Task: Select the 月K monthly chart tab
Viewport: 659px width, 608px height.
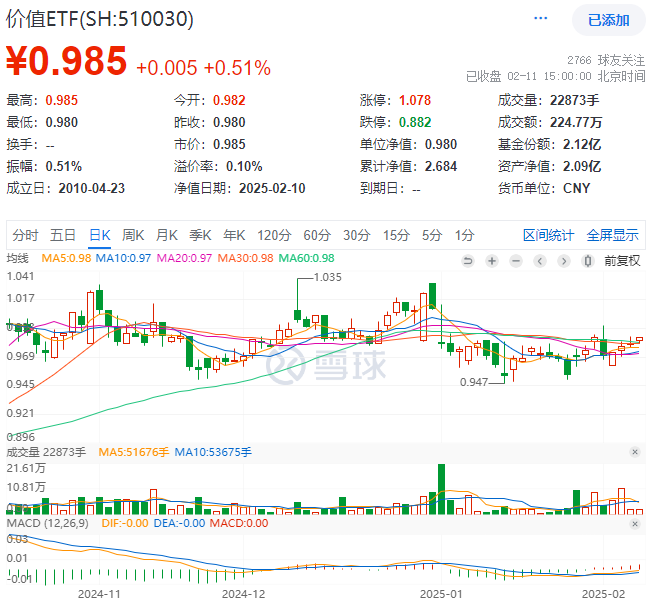Action: pos(167,235)
